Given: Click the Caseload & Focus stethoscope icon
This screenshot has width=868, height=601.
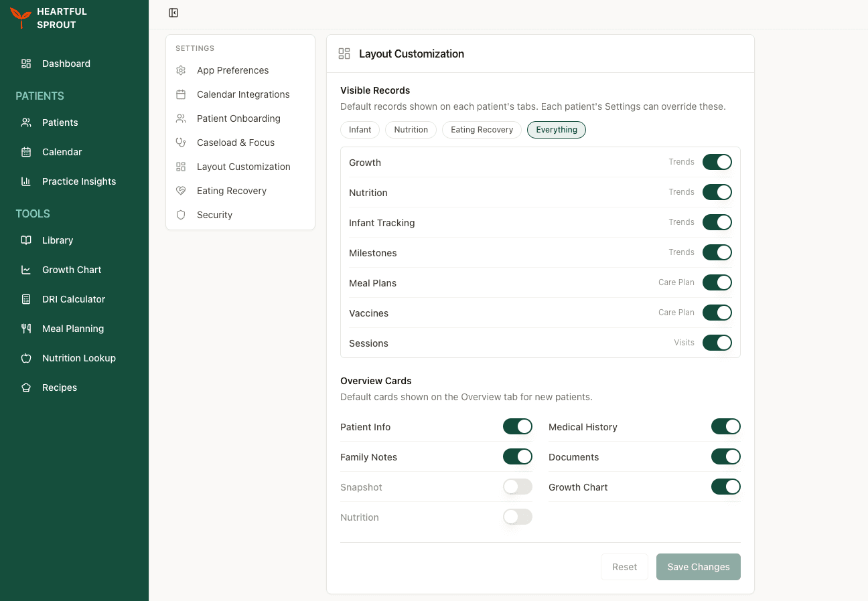Looking at the screenshot, I should pyautogui.click(x=181, y=143).
